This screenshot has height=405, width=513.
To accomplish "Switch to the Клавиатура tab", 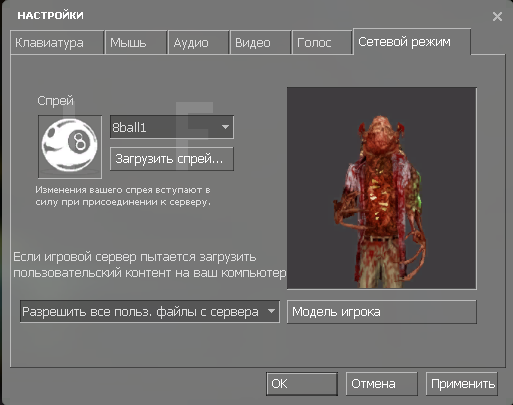I will [57, 42].
